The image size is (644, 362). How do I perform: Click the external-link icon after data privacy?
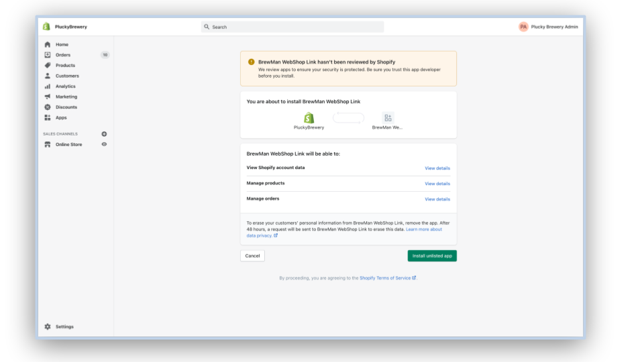pyautogui.click(x=276, y=235)
